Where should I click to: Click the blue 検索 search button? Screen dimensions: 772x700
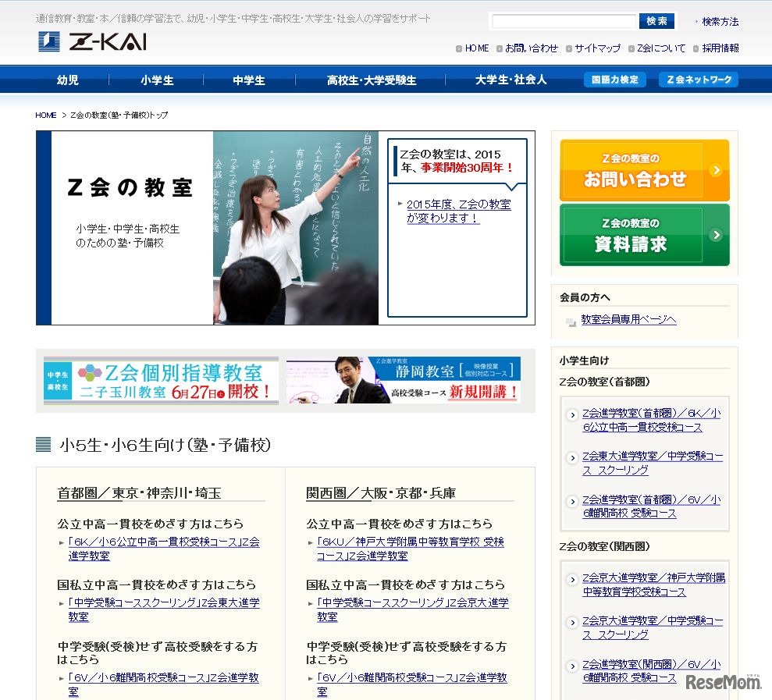[x=656, y=20]
